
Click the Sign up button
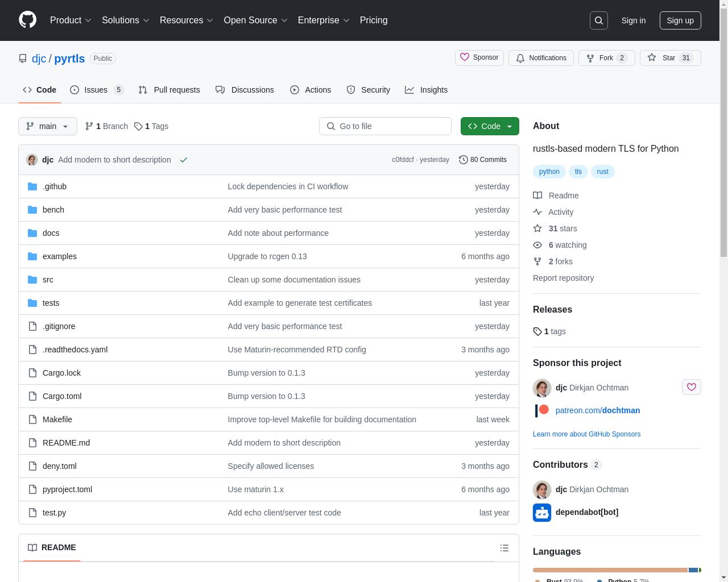(x=680, y=20)
